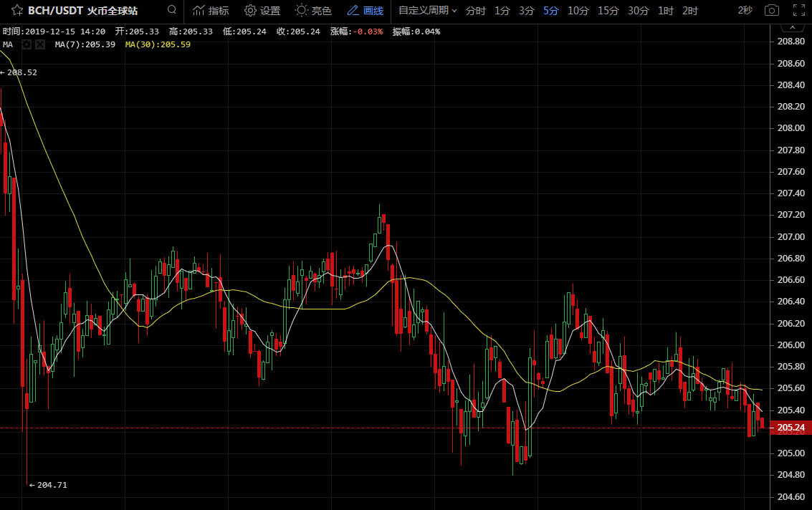This screenshot has width=812, height=510.
Task: Click the 208.80 price axis label
Action: click(x=790, y=42)
